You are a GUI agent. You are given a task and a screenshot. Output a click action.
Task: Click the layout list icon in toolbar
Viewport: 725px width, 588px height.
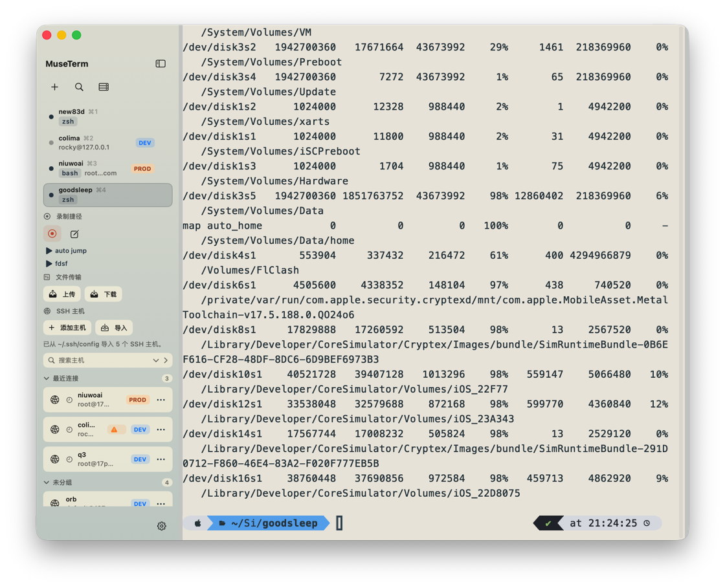tap(104, 87)
